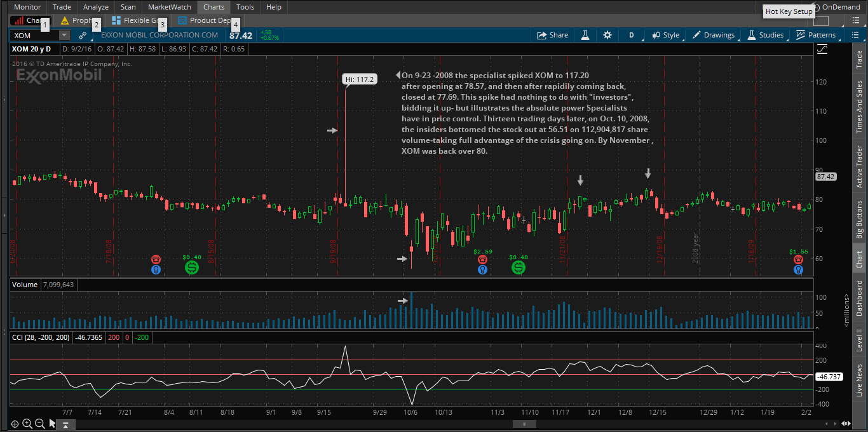Click the Share chart icon
Image resolution: width=868 pixels, height=432 pixels.
[x=552, y=36]
